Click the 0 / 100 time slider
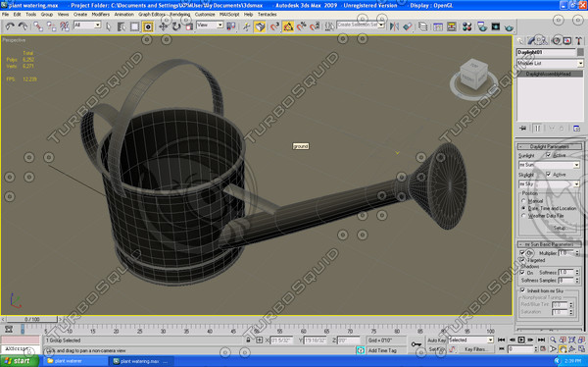588x367 pixels. coord(32,319)
